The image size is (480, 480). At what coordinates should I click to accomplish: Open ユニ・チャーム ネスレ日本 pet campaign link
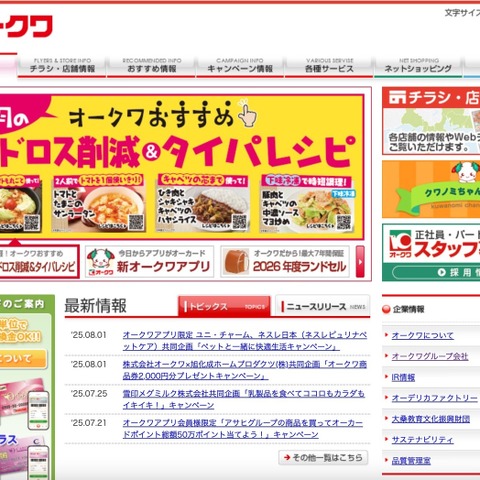[x=245, y=341]
